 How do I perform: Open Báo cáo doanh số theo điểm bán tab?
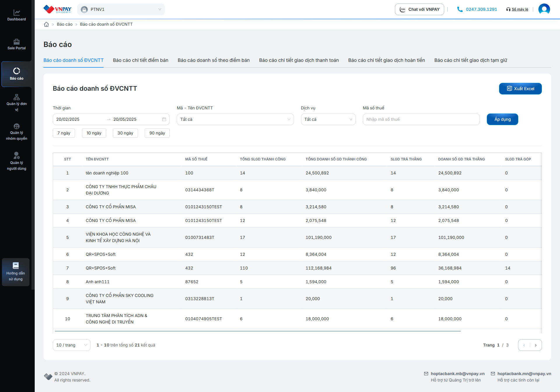pyautogui.click(x=213, y=60)
